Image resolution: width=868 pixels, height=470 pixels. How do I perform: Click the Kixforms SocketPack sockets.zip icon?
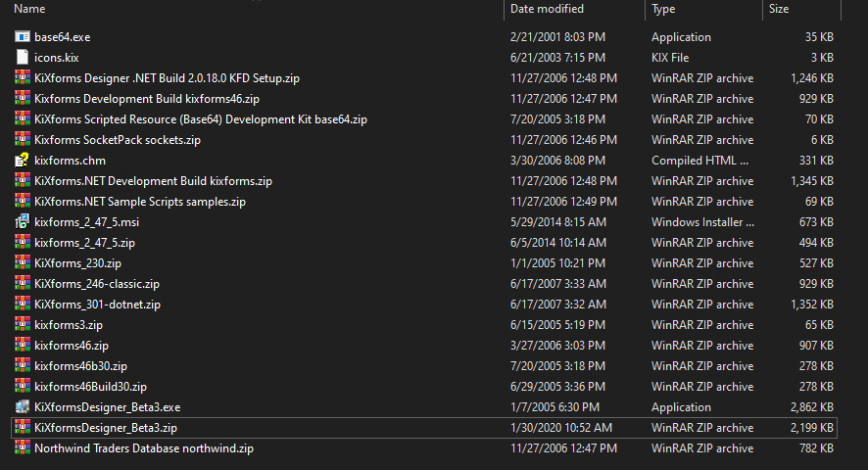[x=23, y=140]
